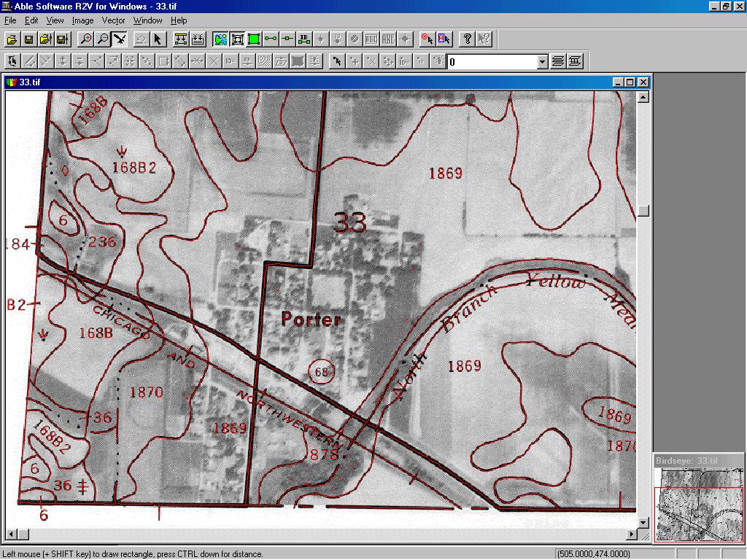Maximize the 33.tif document window

[630, 82]
